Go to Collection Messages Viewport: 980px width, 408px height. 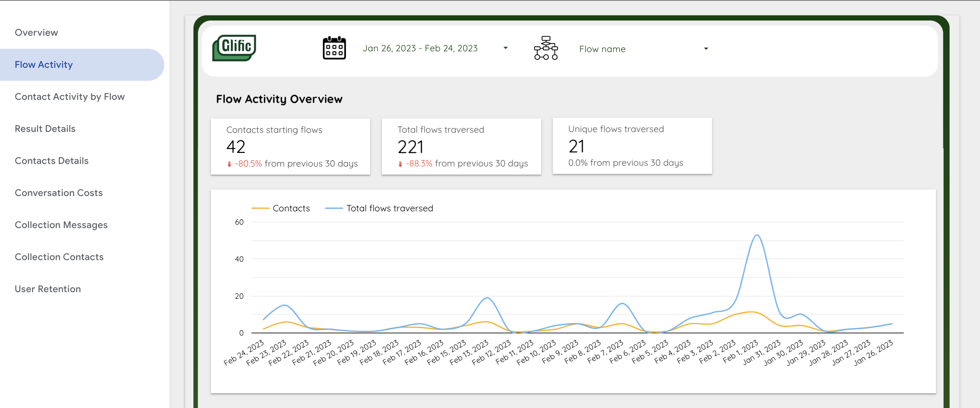click(61, 225)
